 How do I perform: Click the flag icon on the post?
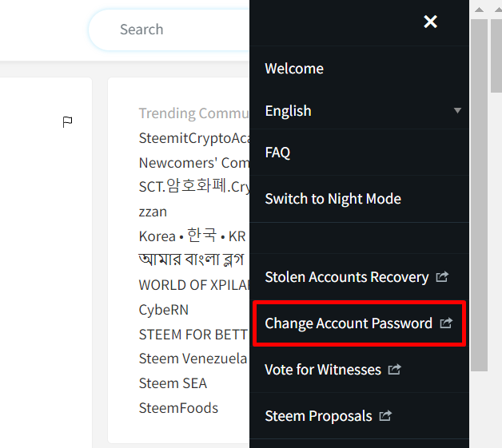pyautogui.click(x=68, y=121)
